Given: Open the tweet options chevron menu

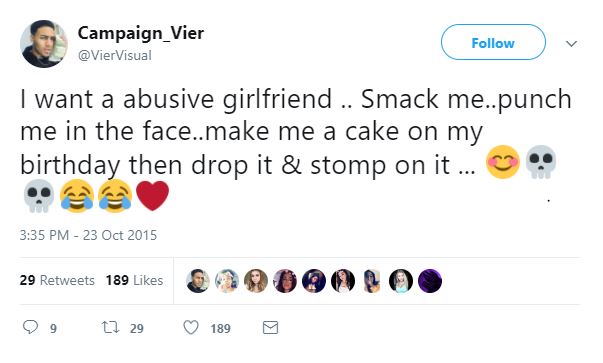Looking at the screenshot, I should (x=571, y=43).
